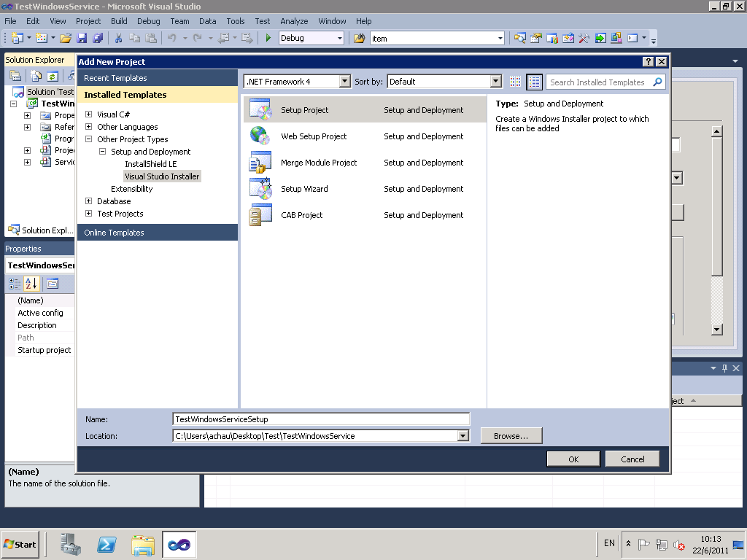This screenshot has height=560, width=747.
Task: Click the New Project toolbar icon
Action: (18, 38)
